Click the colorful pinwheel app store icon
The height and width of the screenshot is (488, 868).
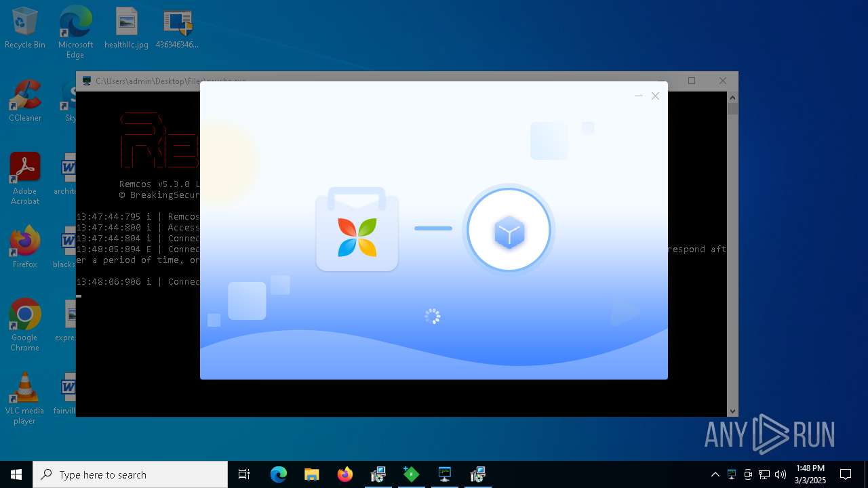pyautogui.click(x=357, y=237)
